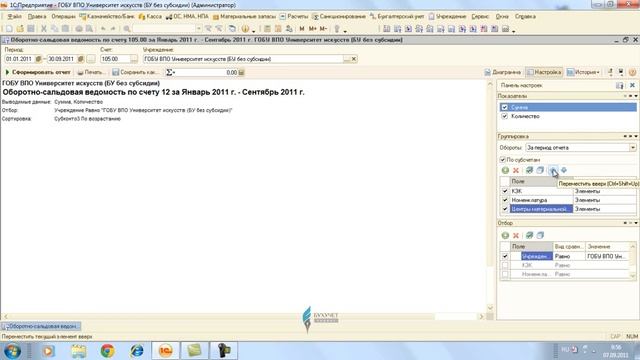Open the Обороты dropdown list
Viewport: 640px width, 360px height.
pyautogui.click(x=633, y=148)
